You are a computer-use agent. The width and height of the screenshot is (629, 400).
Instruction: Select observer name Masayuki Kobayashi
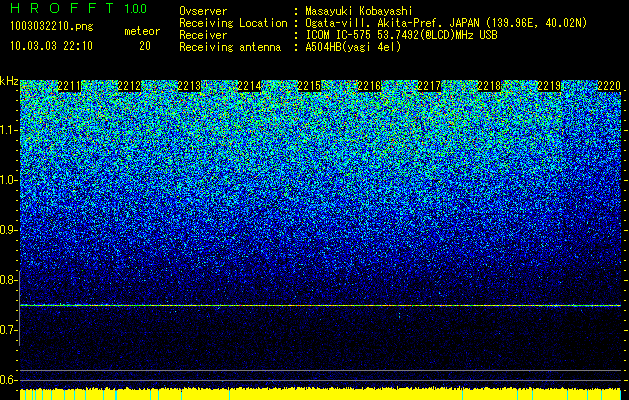coord(358,11)
